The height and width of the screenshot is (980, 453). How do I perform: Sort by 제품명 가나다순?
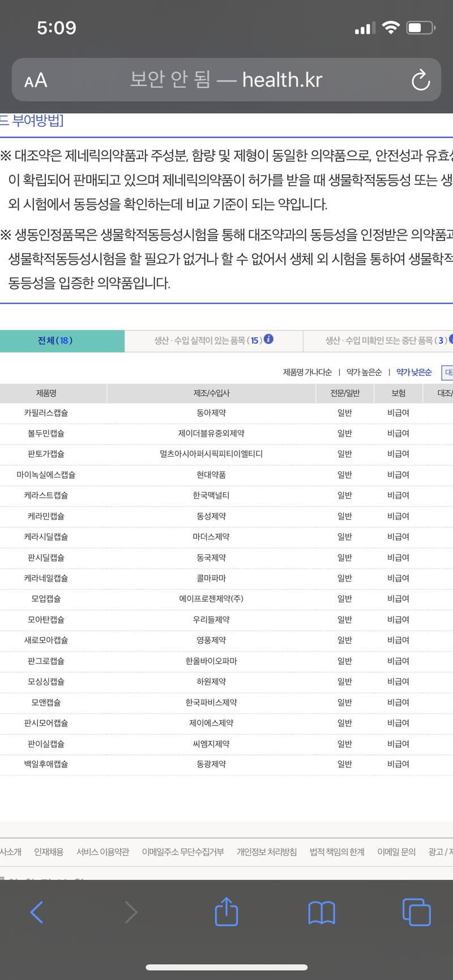click(x=307, y=372)
